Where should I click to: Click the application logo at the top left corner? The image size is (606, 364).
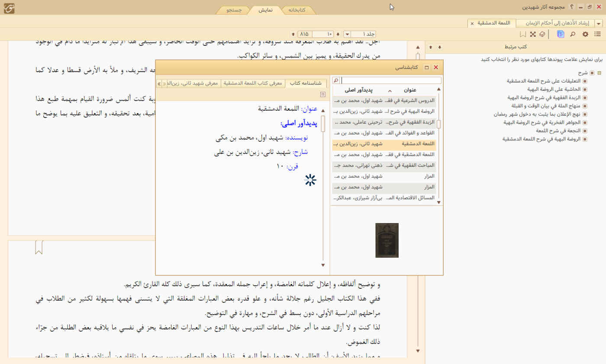pyautogui.click(x=10, y=7)
